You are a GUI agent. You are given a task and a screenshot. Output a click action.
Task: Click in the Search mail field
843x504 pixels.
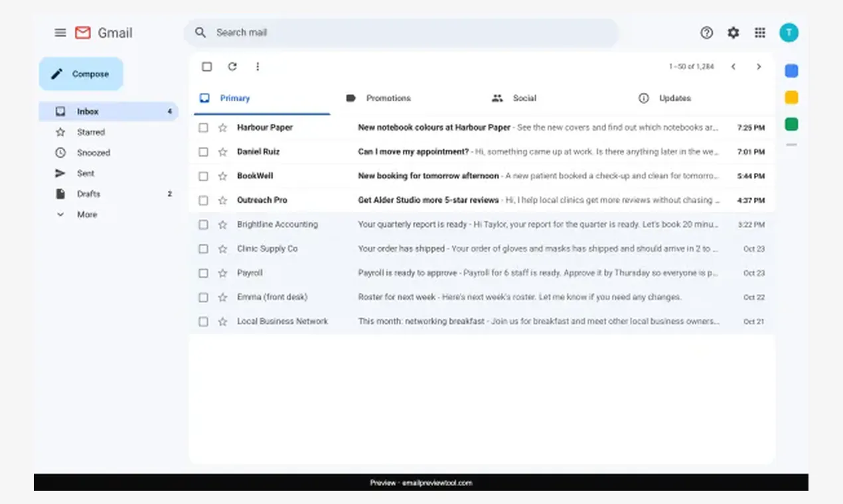(x=401, y=32)
